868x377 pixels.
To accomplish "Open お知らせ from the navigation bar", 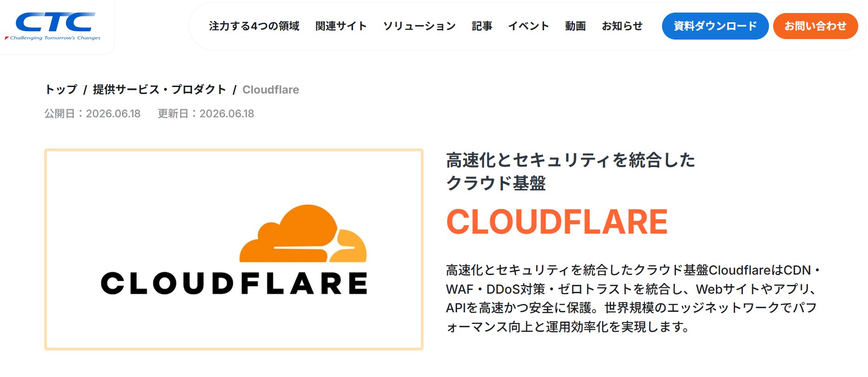I will 622,26.
